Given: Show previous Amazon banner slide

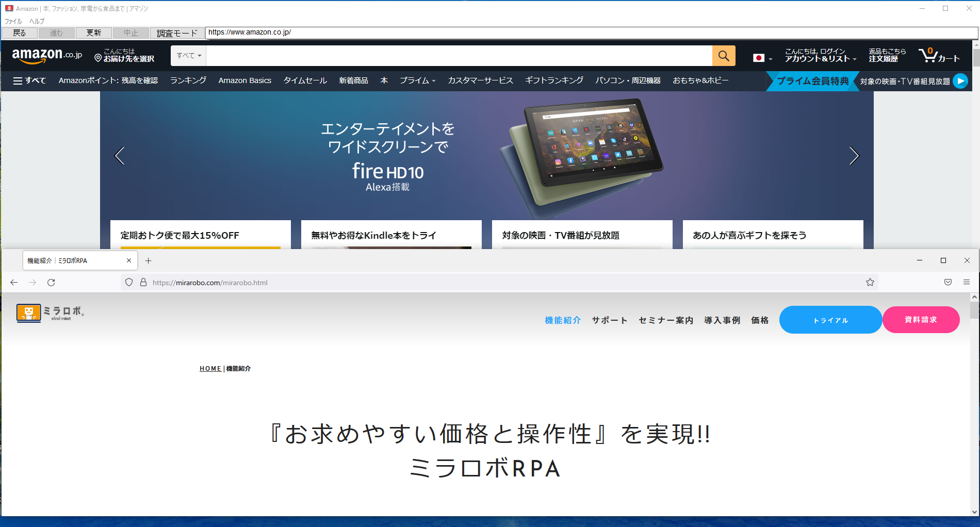Looking at the screenshot, I should click(120, 156).
